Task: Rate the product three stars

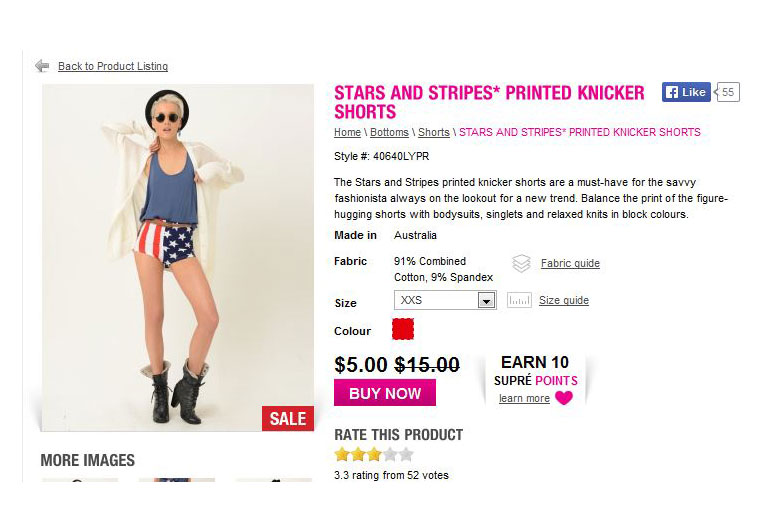Action: tap(374, 454)
